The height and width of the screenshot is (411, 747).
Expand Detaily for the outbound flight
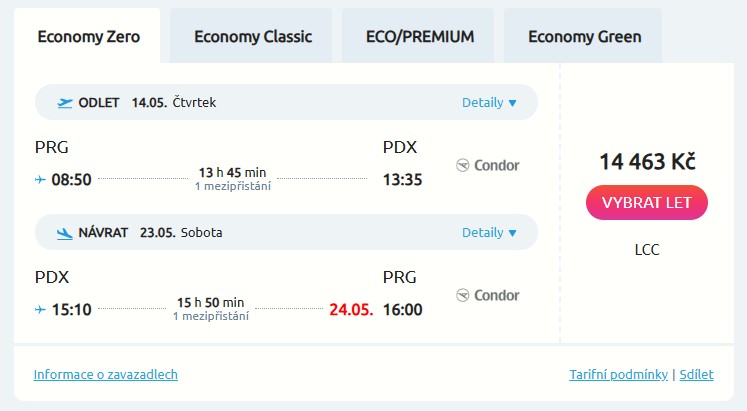pyautogui.click(x=489, y=102)
